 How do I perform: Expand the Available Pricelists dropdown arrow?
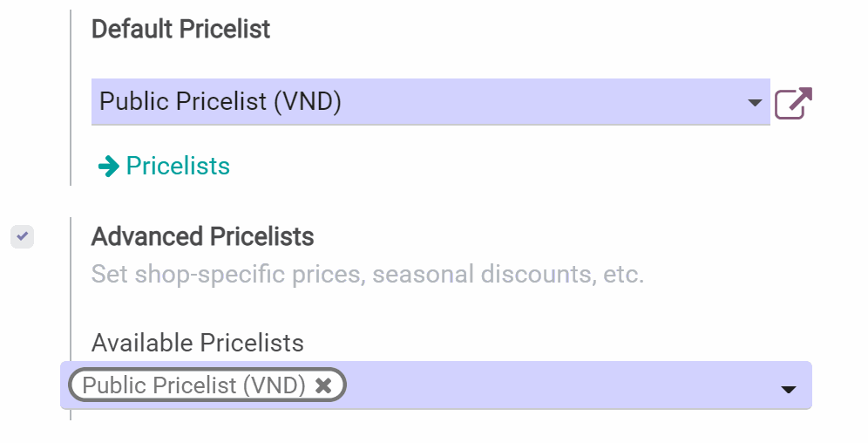click(788, 389)
